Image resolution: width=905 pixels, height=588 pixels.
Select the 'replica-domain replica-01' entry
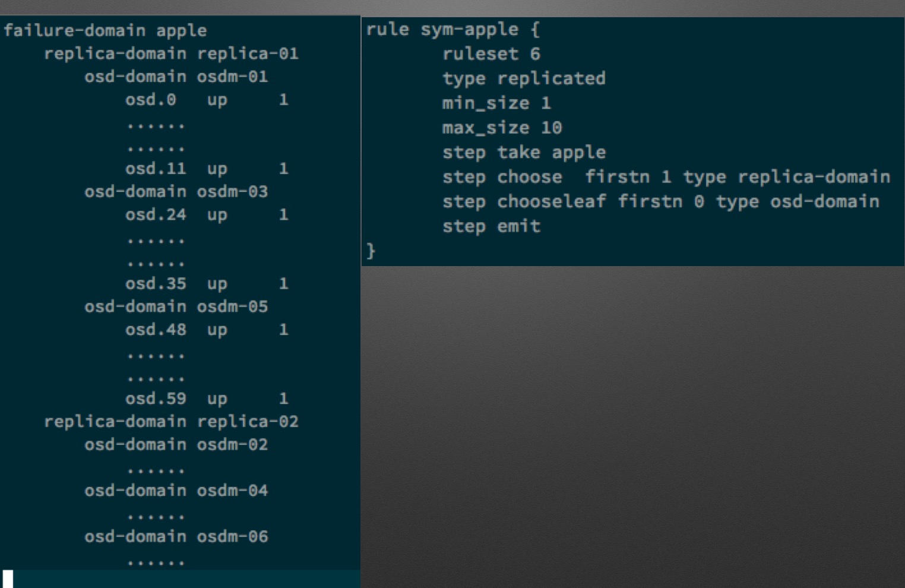pos(171,53)
